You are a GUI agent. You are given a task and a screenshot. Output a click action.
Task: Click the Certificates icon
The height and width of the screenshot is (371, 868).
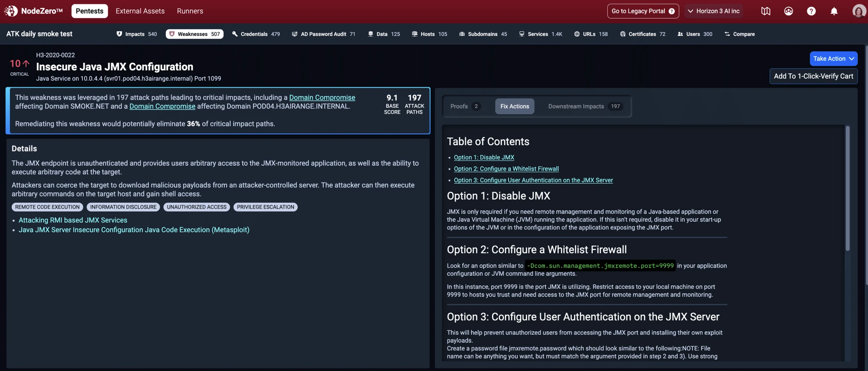(x=623, y=34)
